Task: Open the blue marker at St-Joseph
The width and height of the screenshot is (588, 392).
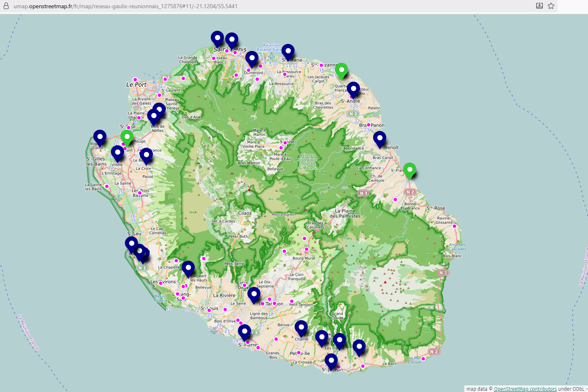Action: tap(331, 362)
